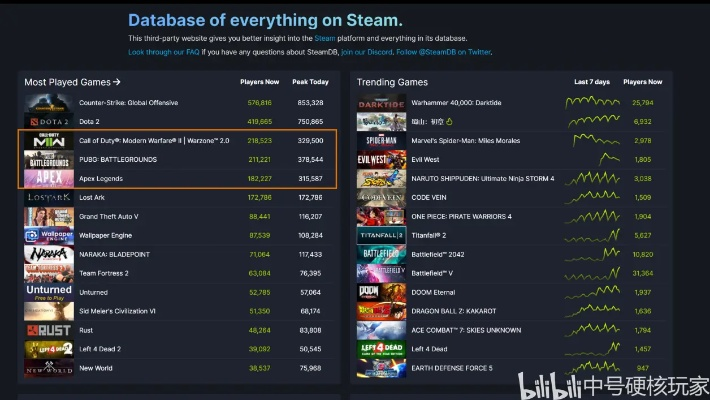
Task: Follow the 'Look through our FAQ' link
Action: pyautogui.click(x=164, y=52)
